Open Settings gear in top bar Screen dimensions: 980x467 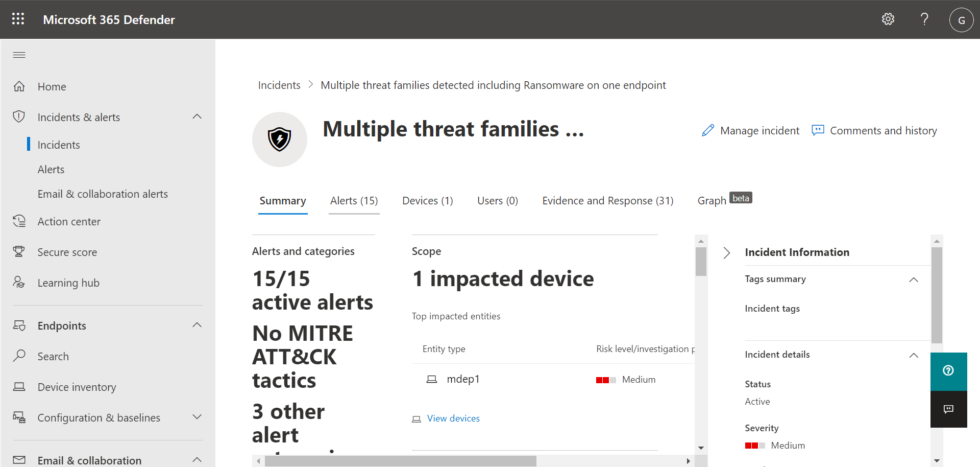[x=888, y=19]
